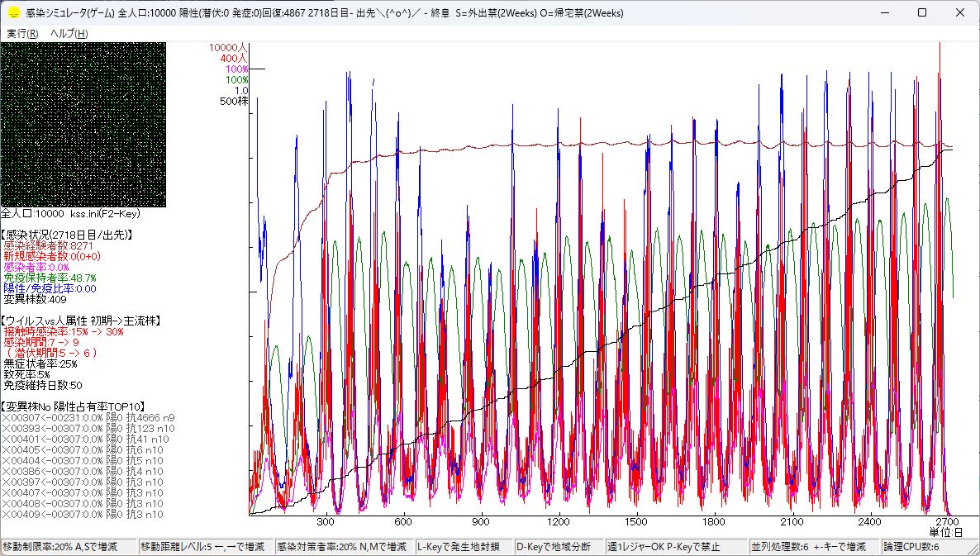Screen dimensions: 980x556
Task: Click the 300 day marker on the x-axis
Action: point(326,522)
